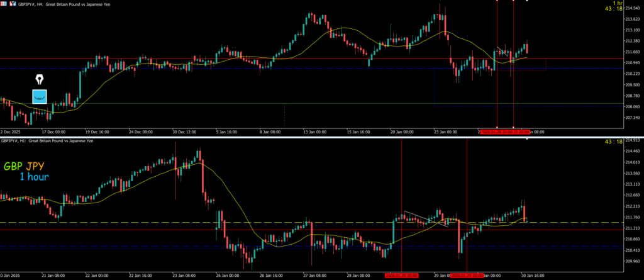Click the chart shift triangle on H1 chart
This screenshot has width=644, height=280.
[x=526, y=138]
